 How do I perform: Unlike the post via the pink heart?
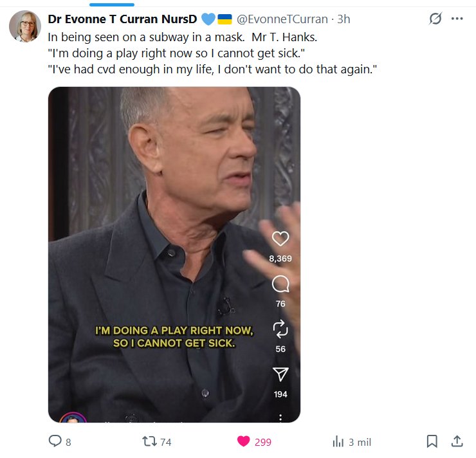pyautogui.click(x=243, y=441)
